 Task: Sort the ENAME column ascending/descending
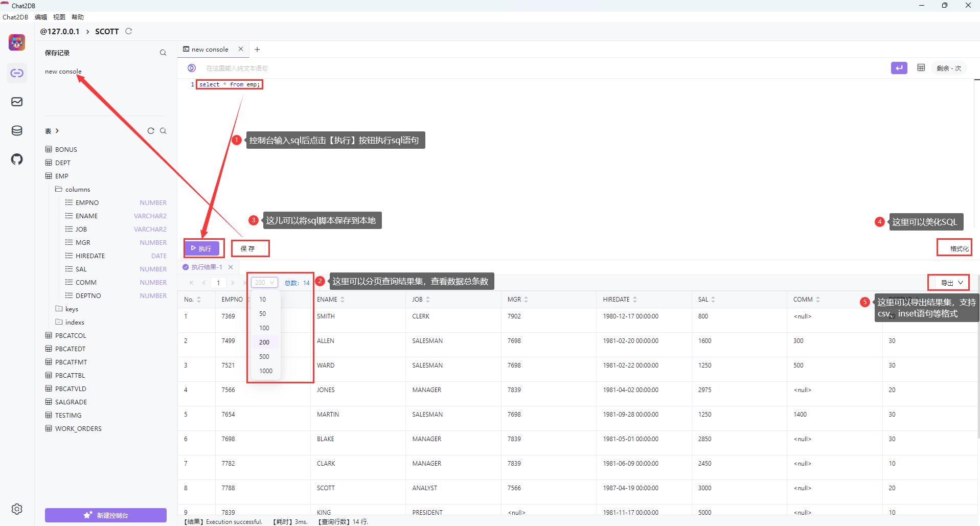click(343, 300)
